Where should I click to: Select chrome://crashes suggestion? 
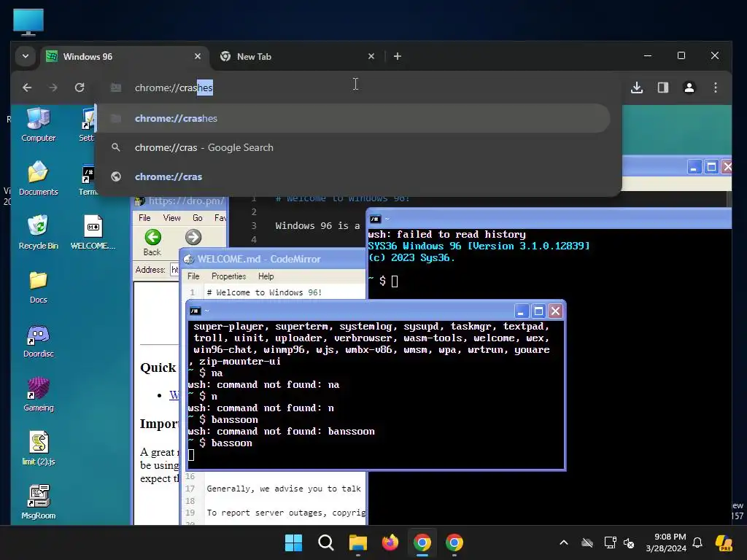click(354, 119)
